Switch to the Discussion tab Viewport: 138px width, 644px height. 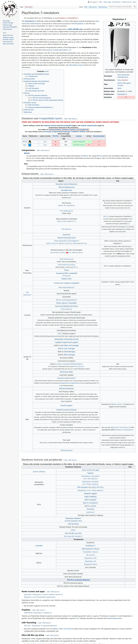click(x=29, y=7)
